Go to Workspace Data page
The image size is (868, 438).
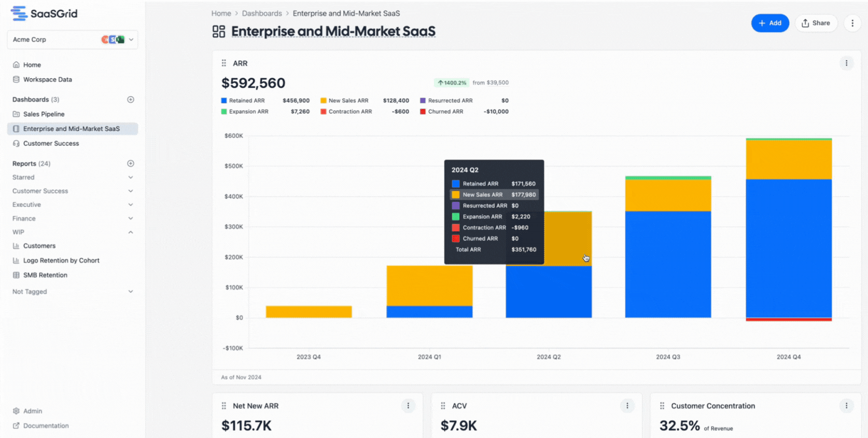[x=47, y=79]
